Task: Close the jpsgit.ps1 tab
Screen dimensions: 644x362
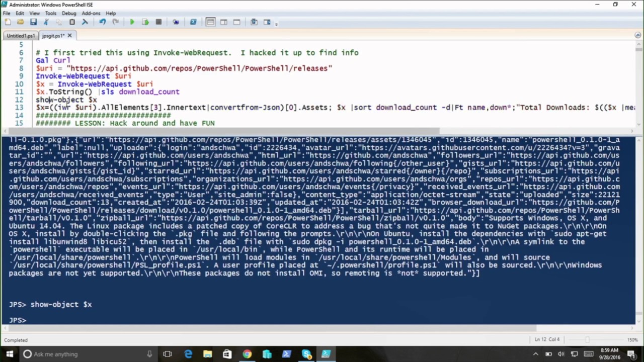Action: (69, 36)
